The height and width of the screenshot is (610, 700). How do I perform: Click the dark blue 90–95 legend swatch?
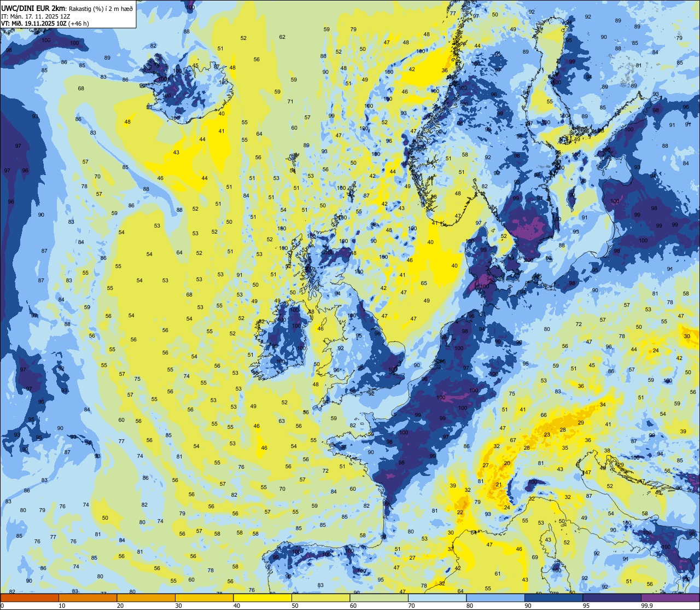553,598
